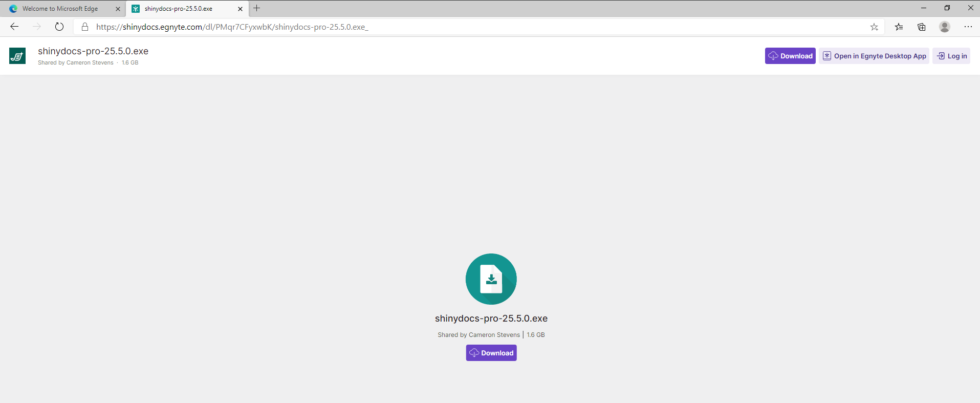This screenshot has height=403, width=980.
Task: Open a new browser tab
Action: point(257,8)
